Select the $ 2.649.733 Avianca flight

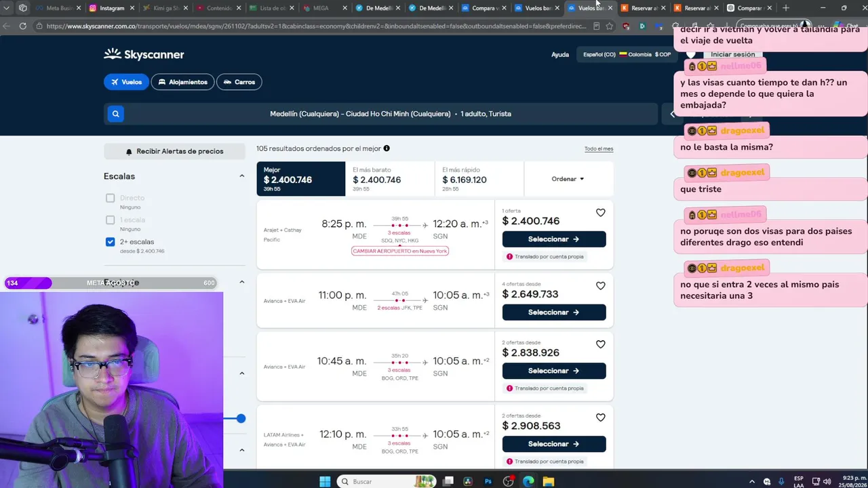click(x=553, y=312)
